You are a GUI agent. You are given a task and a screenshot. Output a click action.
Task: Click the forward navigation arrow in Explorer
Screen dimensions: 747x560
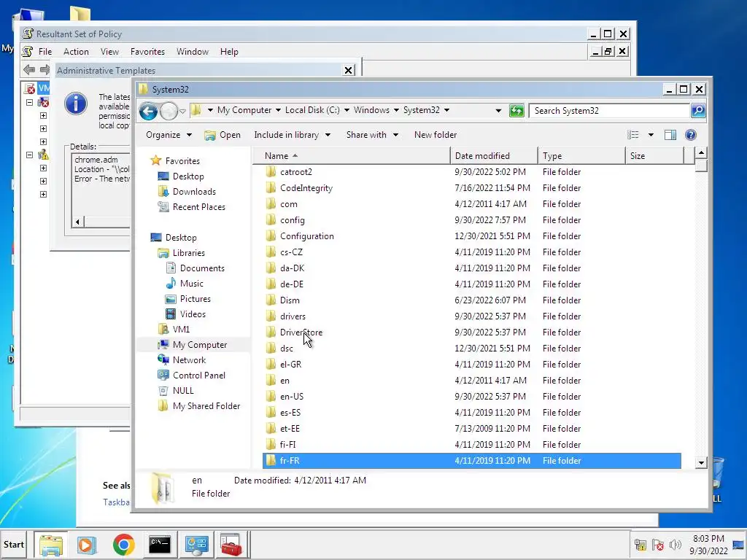pos(169,112)
